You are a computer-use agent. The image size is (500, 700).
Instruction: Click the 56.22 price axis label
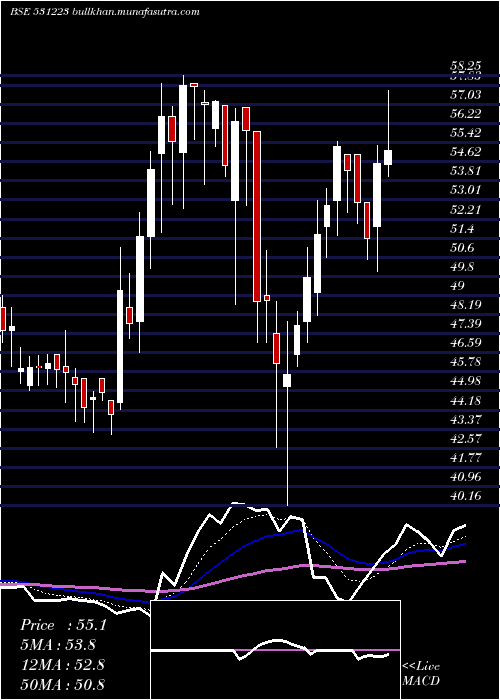[466, 114]
